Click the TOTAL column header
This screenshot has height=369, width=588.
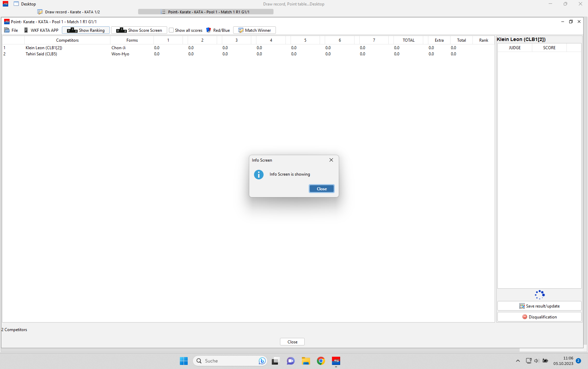(409, 40)
